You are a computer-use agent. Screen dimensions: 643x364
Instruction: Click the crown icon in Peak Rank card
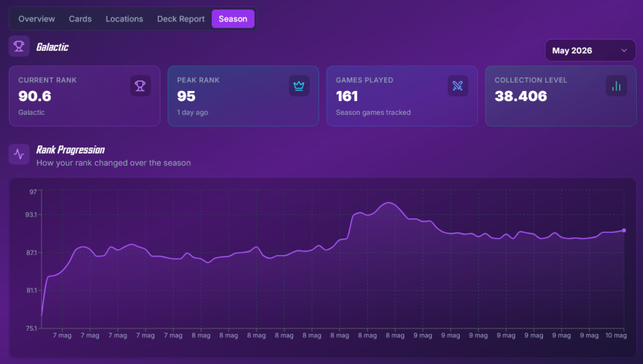[299, 86]
